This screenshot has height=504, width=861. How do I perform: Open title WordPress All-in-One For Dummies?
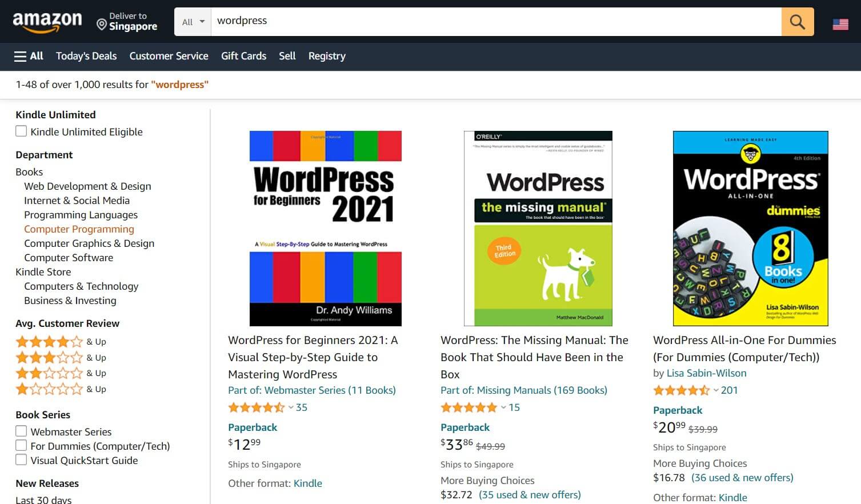click(x=744, y=349)
